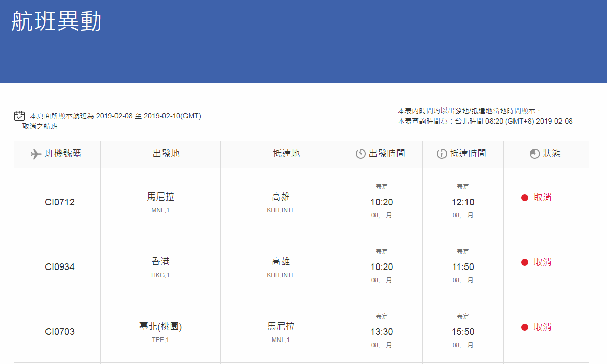Click destination 高雄 in CI0712 row
Image resolution: width=607 pixels, height=364 pixels.
pyautogui.click(x=281, y=197)
